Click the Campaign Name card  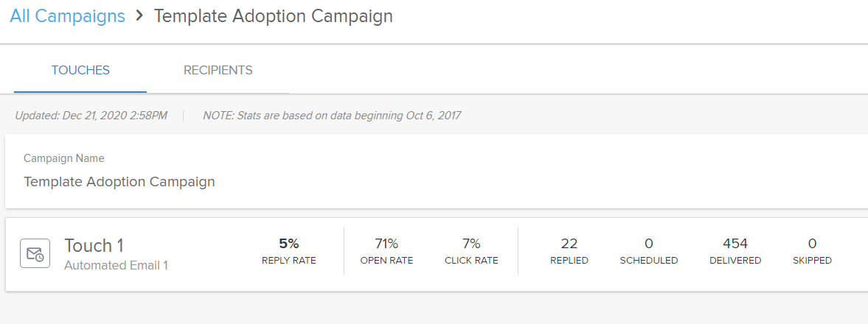[x=437, y=171]
